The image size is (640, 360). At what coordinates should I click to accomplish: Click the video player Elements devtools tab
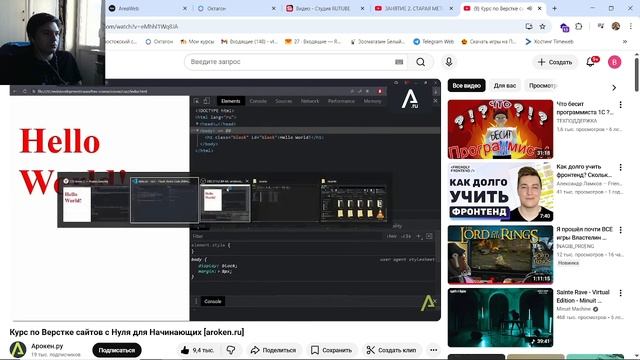231,101
